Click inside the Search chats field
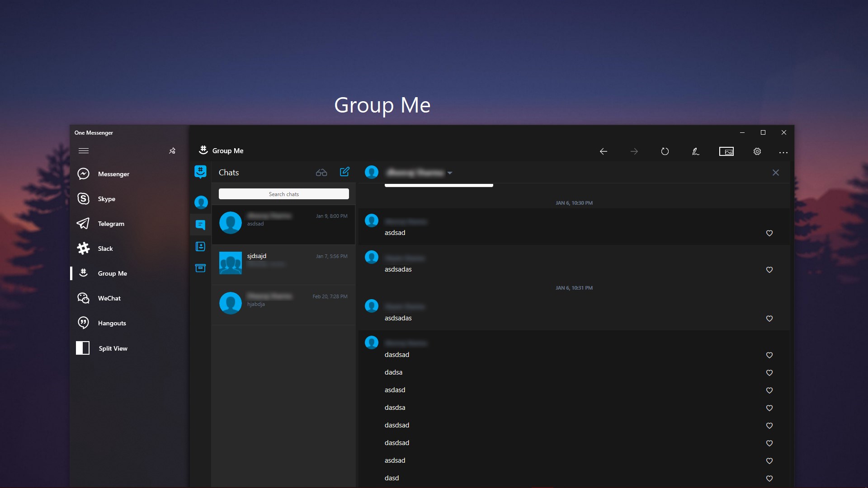This screenshot has width=868, height=488. point(283,194)
